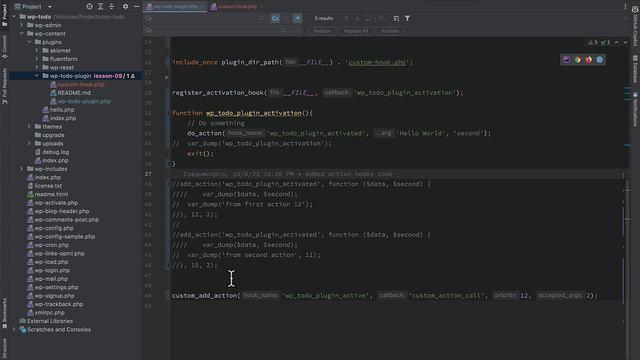Select debug.log in project tree
640x360 pixels.
point(56,152)
